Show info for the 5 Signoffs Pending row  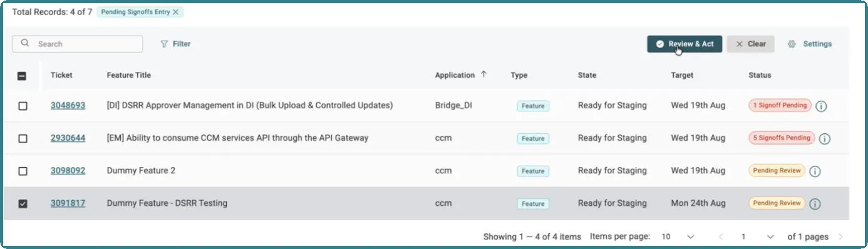(825, 138)
